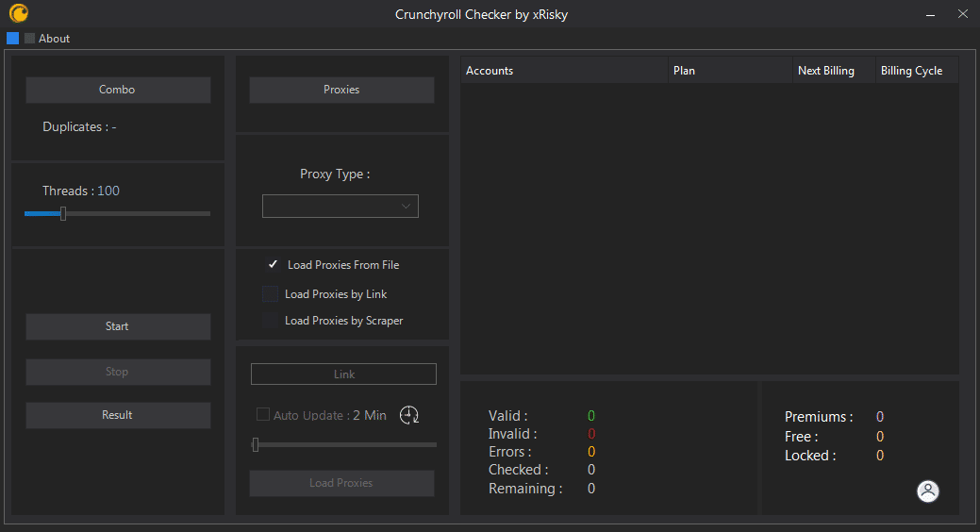Click the 'Errors :' counter label
Image resolution: width=980 pixels, height=532 pixels.
(510, 452)
